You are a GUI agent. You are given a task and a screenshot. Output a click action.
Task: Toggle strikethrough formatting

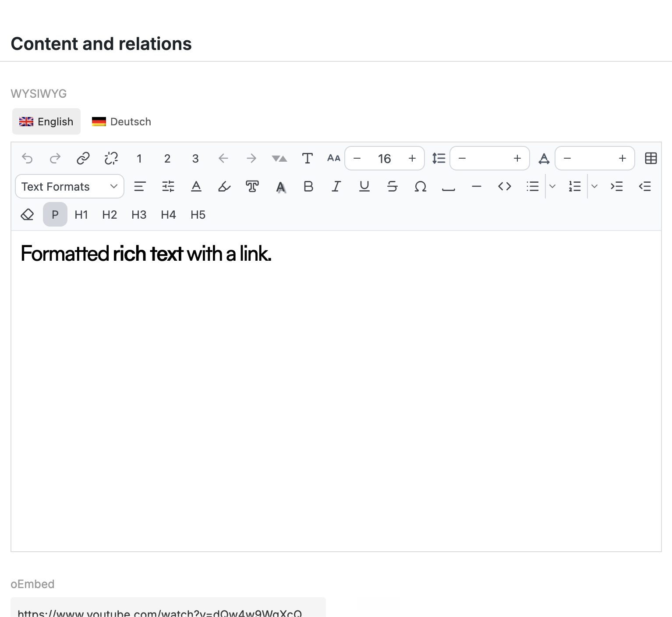[x=393, y=186]
